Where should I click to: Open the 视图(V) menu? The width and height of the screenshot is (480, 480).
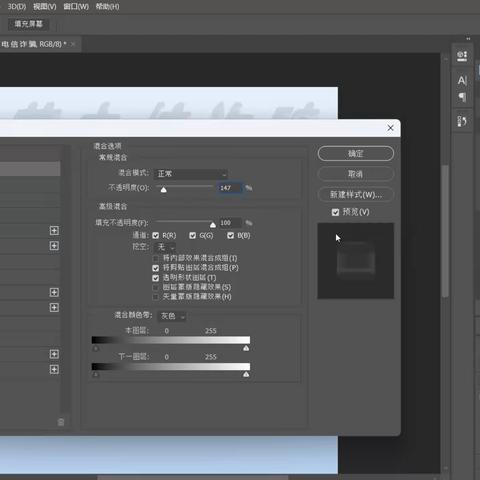[45, 7]
